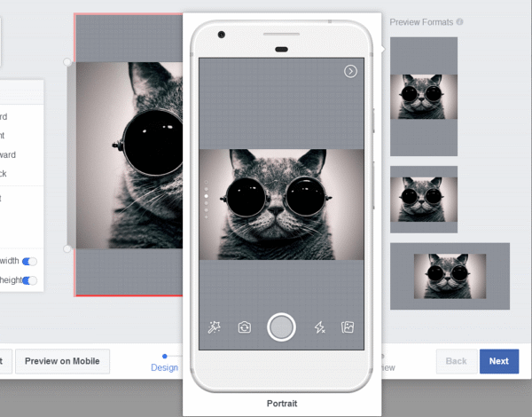
Task: Toggle the width switch
Action: [30, 261]
